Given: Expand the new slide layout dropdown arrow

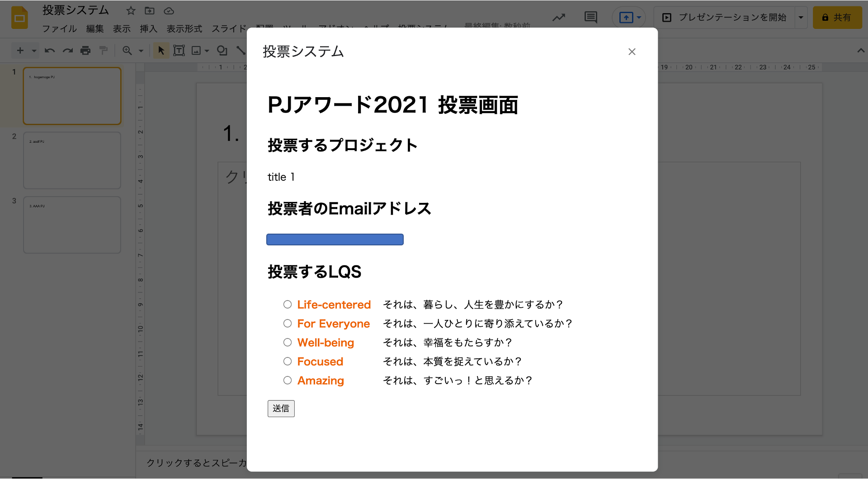Looking at the screenshot, I should [34, 51].
